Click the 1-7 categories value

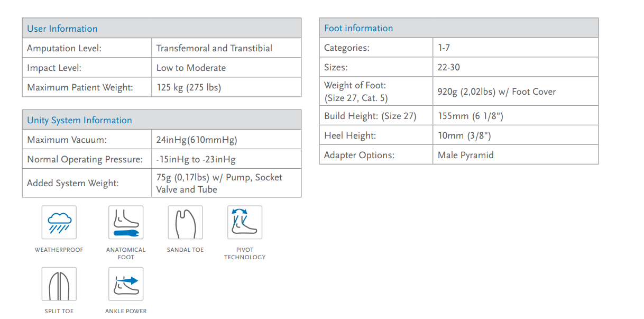pyautogui.click(x=444, y=48)
